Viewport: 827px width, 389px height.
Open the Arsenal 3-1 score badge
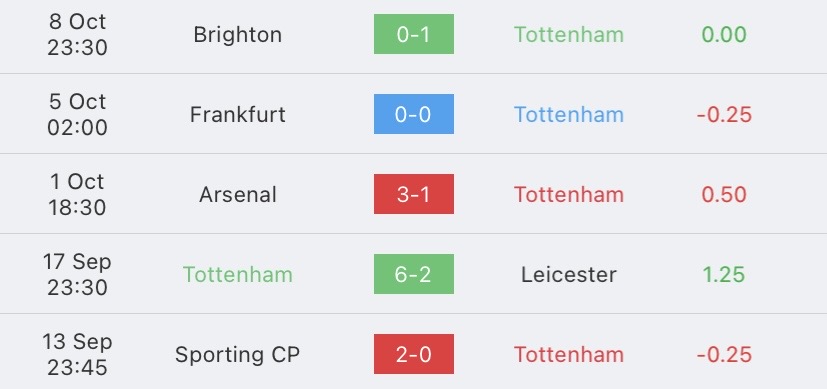[x=414, y=194]
